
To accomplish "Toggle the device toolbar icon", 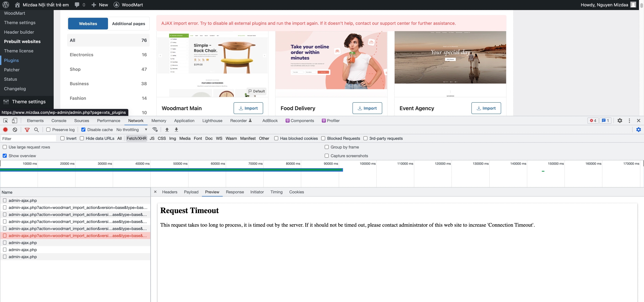I will [14, 121].
